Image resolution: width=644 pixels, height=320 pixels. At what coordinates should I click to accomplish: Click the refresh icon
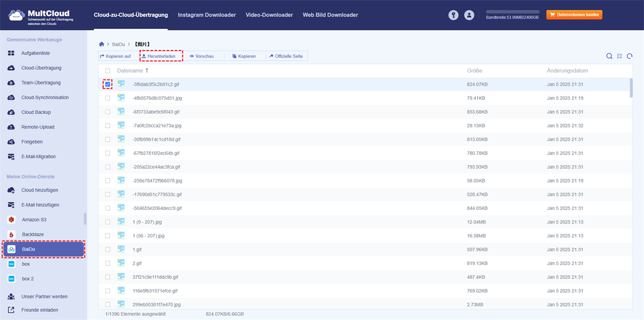point(630,56)
